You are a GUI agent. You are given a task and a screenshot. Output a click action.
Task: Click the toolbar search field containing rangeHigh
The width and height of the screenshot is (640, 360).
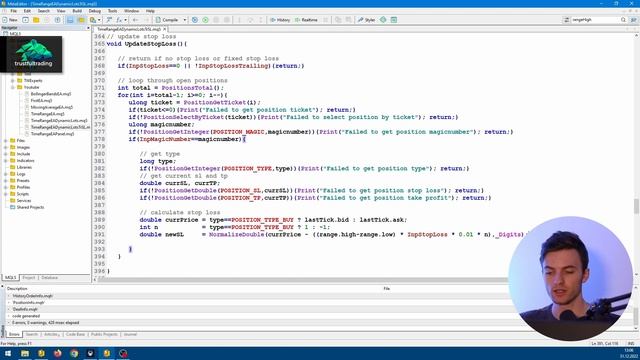pyautogui.click(x=595, y=20)
